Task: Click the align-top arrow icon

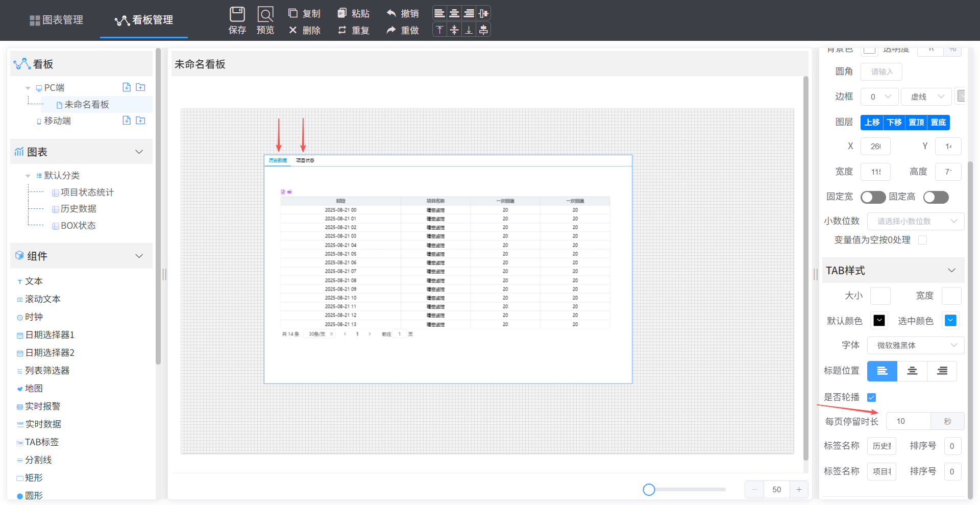Action: 439,30
